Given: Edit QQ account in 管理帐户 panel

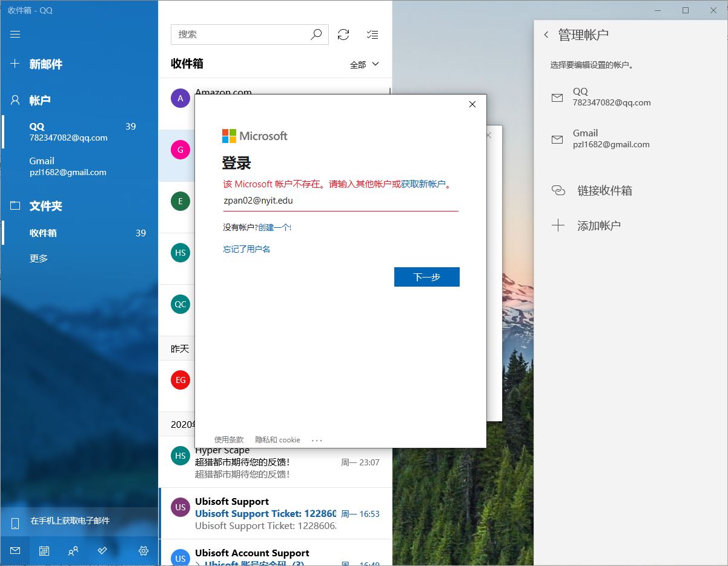Looking at the screenshot, I should (x=631, y=97).
